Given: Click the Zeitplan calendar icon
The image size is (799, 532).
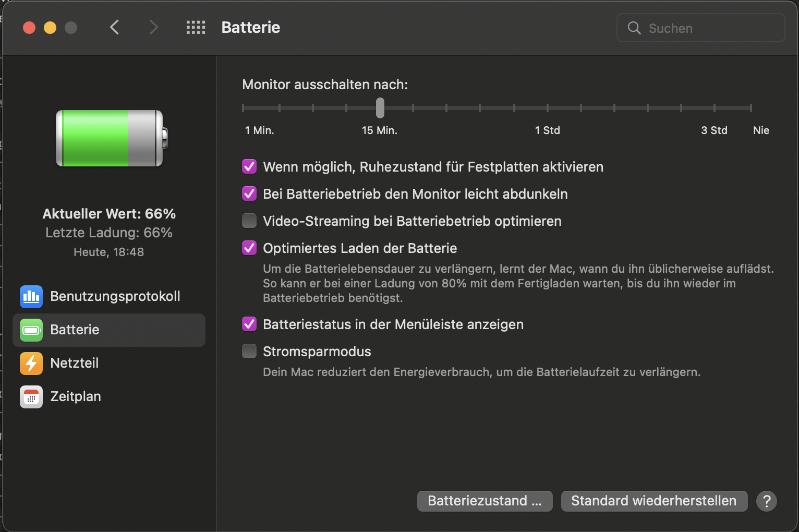Looking at the screenshot, I should coord(31,397).
